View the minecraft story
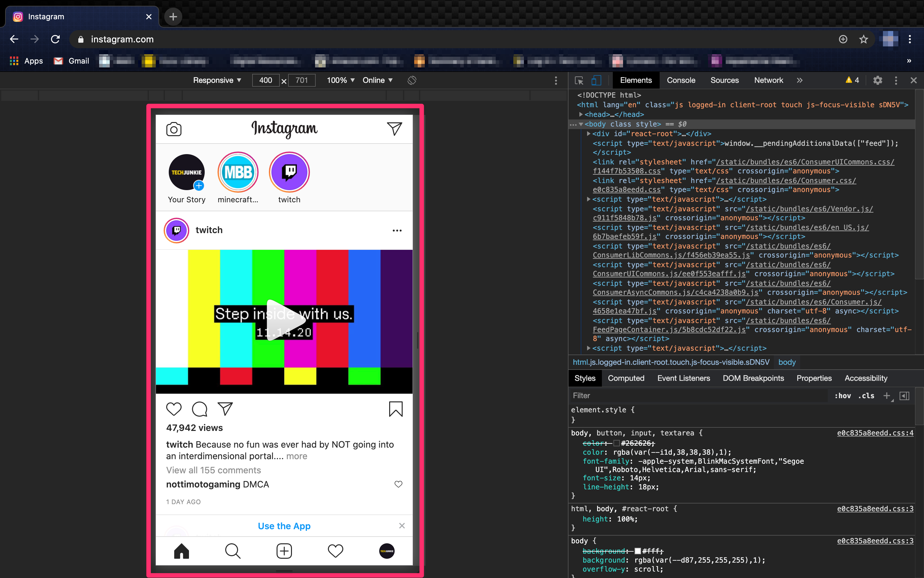The width and height of the screenshot is (924, 578). click(238, 172)
